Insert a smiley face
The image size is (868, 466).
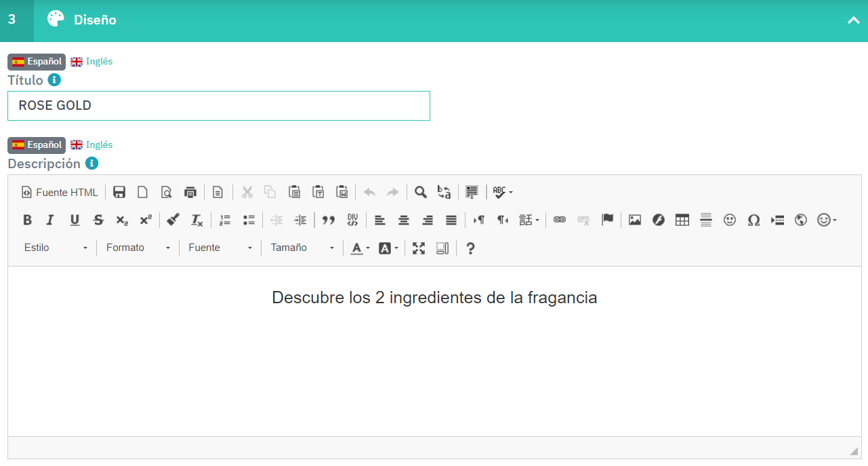730,220
